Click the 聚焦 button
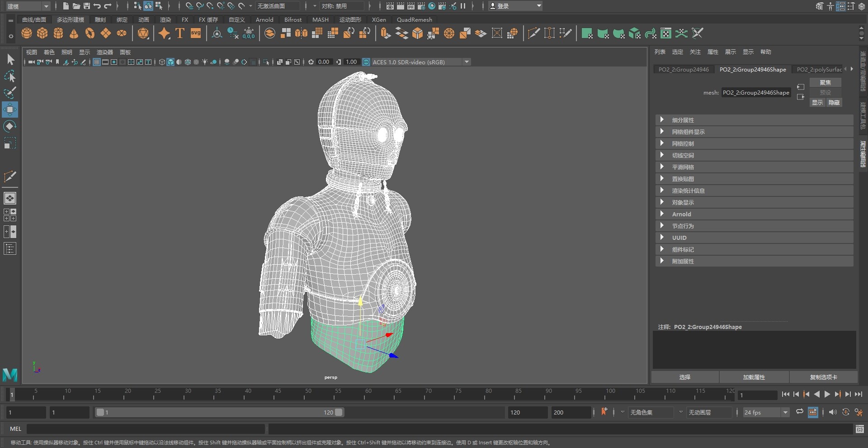 point(825,82)
